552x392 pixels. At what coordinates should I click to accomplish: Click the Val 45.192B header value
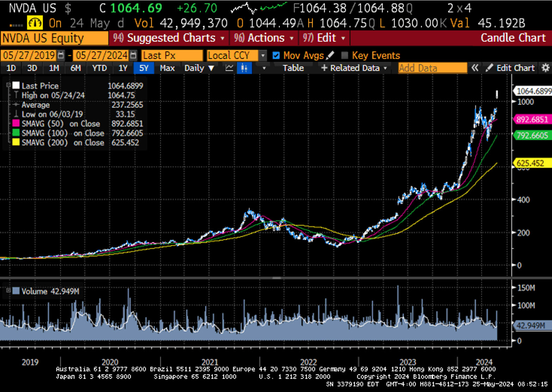[x=488, y=23]
